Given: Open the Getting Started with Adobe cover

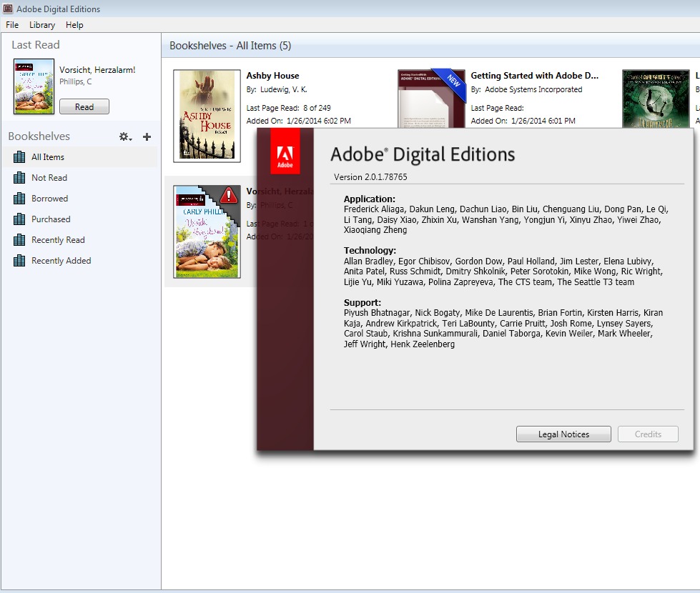Looking at the screenshot, I should click(x=431, y=99).
